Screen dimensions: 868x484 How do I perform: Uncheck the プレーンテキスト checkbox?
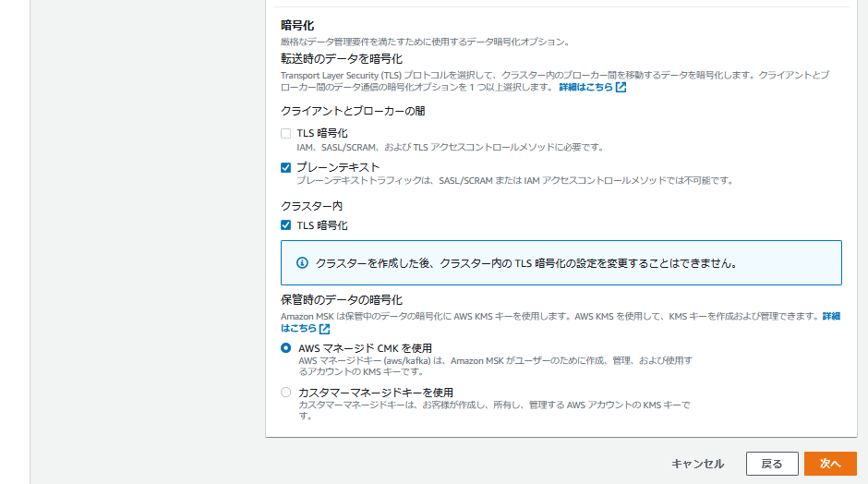pos(285,168)
